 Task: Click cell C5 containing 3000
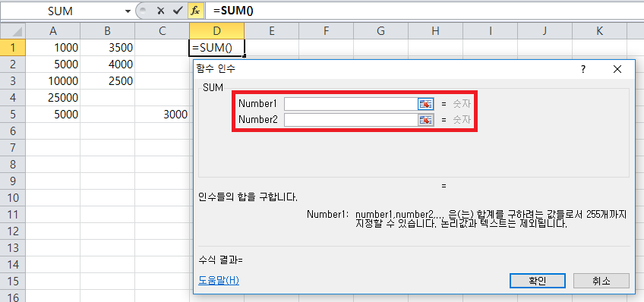tap(163, 115)
